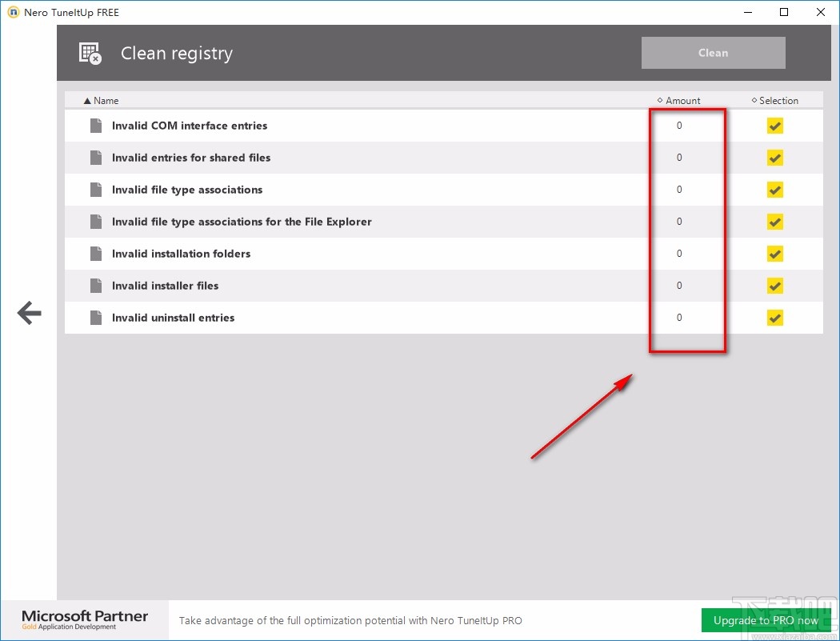Close the Nero TuneItUp window

820,12
